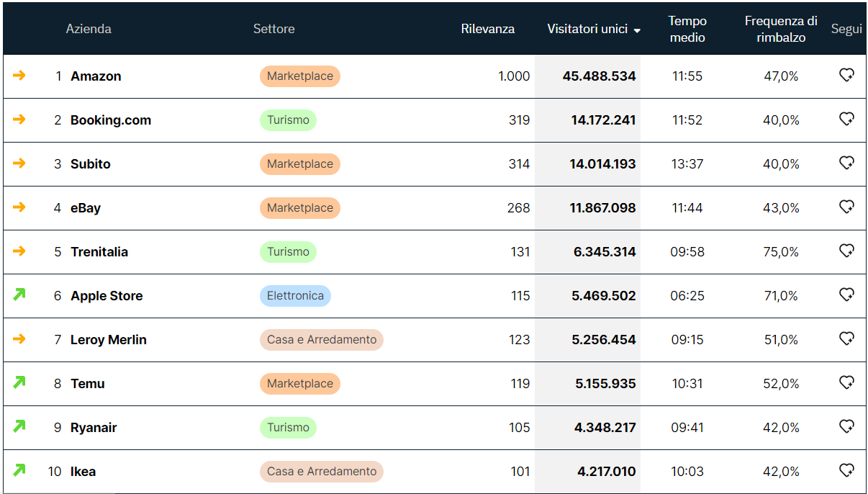Image resolution: width=868 pixels, height=494 pixels.
Task: Click the green rising arrow beside Temu
Action: point(19,382)
